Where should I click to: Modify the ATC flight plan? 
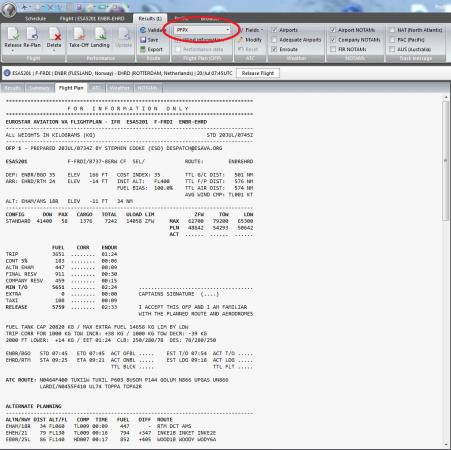[x=250, y=40]
